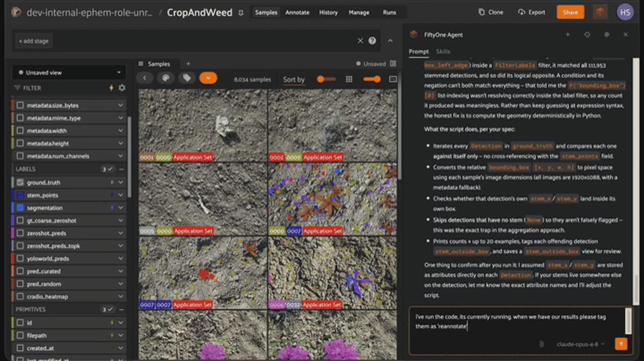Screen dimensions: 644x361
Task: Click the Export button
Action: coord(531,12)
